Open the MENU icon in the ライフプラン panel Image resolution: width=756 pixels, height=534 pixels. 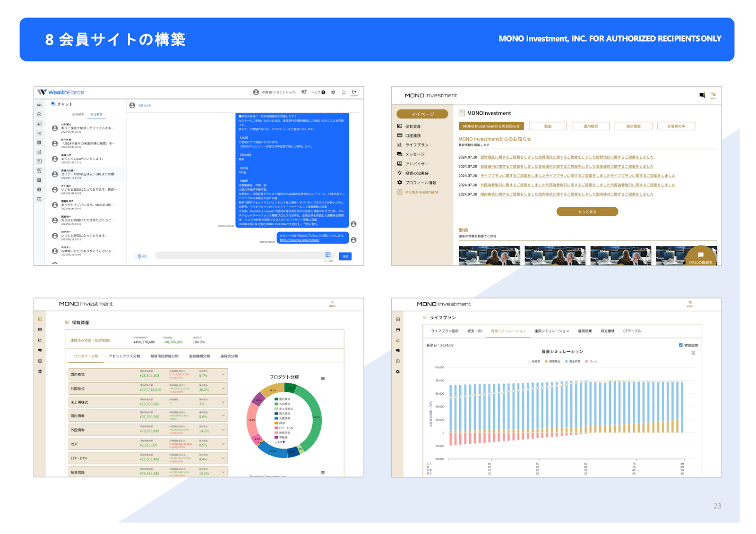click(690, 304)
